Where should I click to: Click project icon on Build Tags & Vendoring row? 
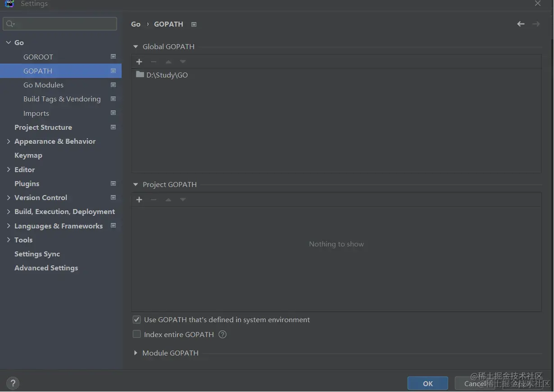[113, 99]
